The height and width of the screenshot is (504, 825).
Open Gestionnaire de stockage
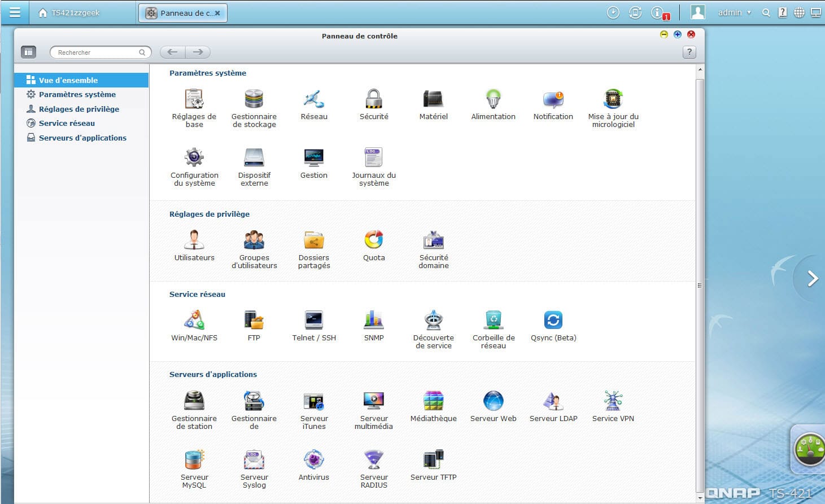254,100
